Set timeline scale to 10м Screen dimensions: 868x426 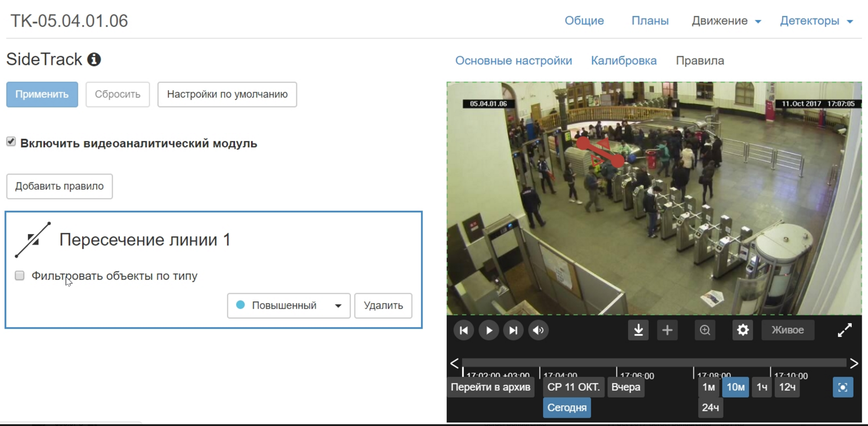(736, 387)
